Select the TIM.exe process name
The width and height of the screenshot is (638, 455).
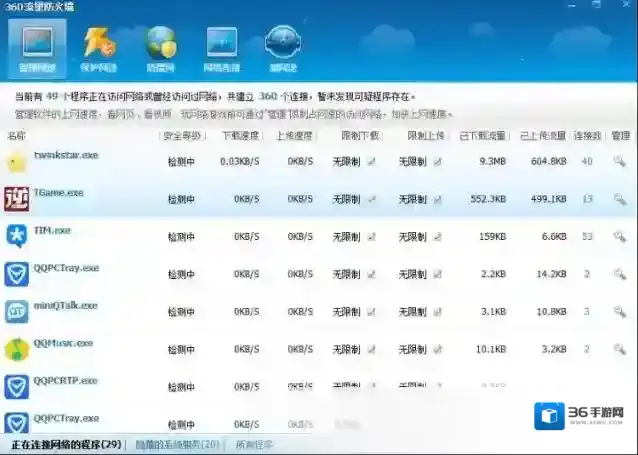[x=52, y=230]
